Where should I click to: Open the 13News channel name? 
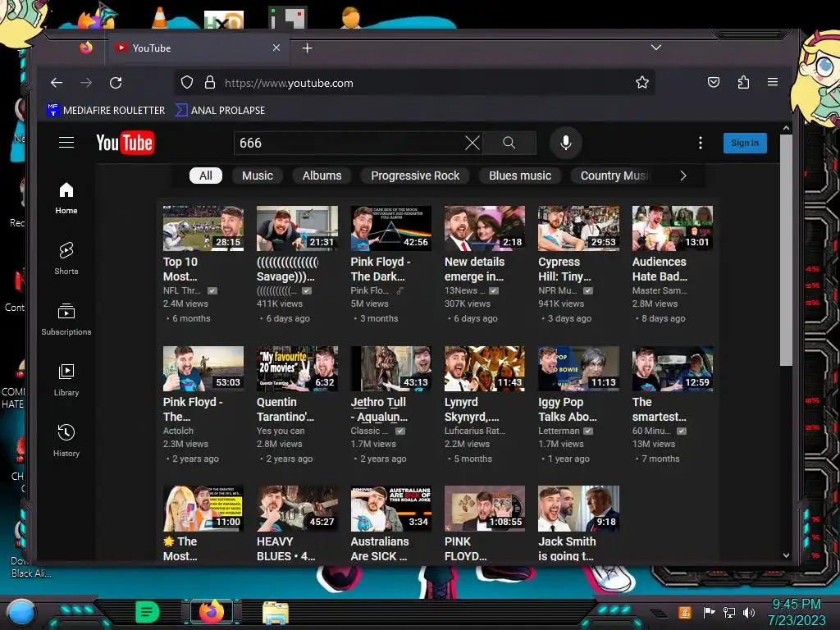464,290
